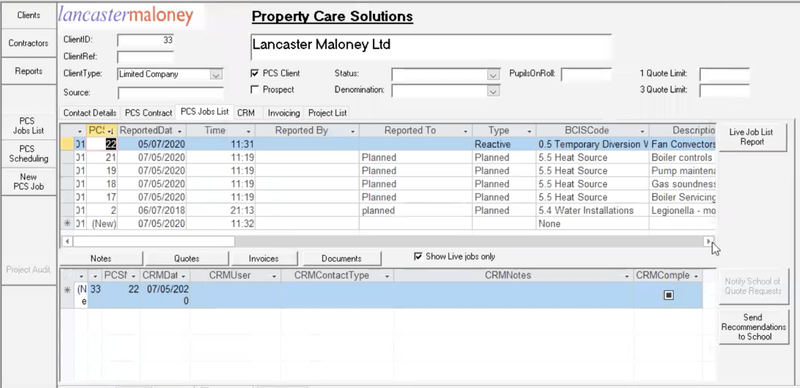Toggle the Prospect checkbox
This screenshot has width=800, height=388.
[x=255, y=90]
